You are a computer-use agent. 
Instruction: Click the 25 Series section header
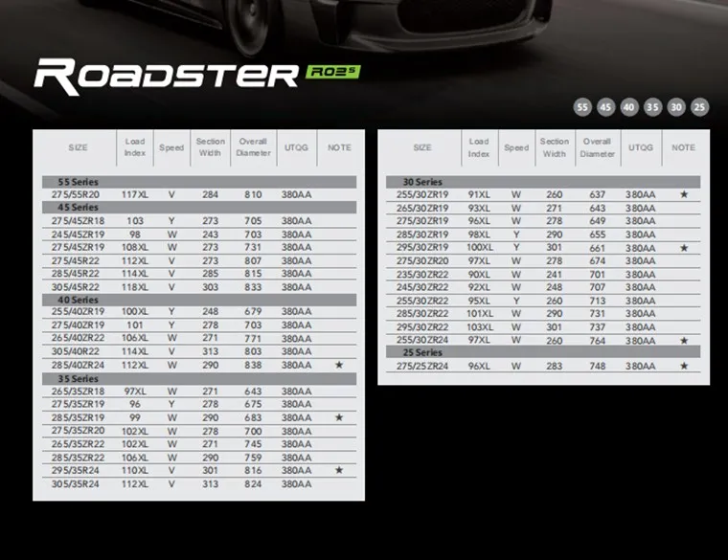coord(543,352)
